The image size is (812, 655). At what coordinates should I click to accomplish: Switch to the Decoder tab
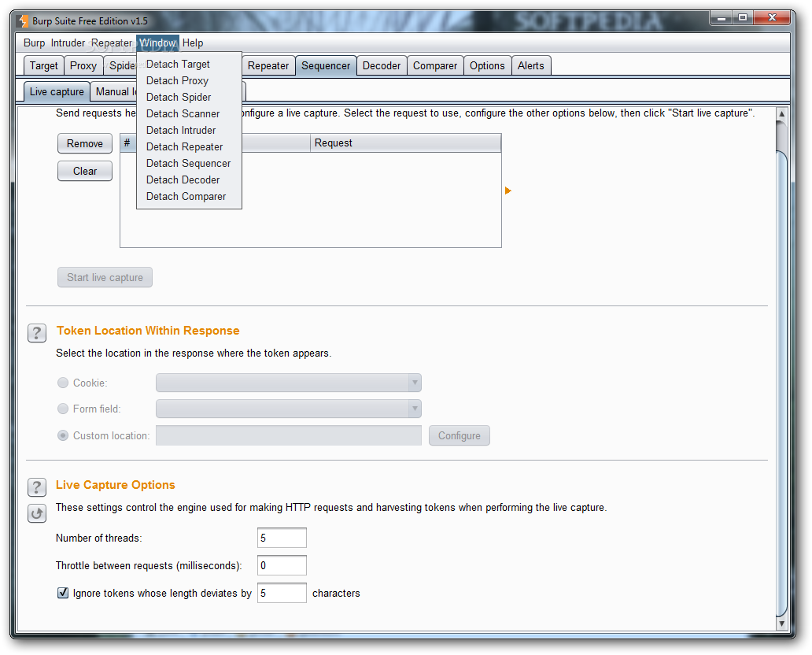tap(382, 66)
